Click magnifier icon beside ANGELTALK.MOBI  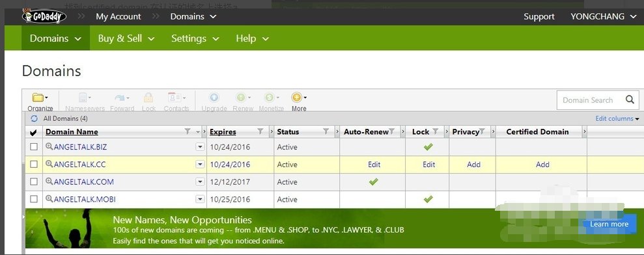click(49, 199)
